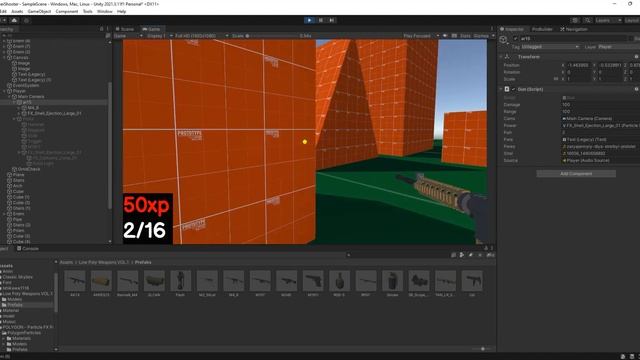The width and height of the screenshot is (640, 360).
Task: Open the Tag Untagged dropdown
Action: [x=550, y=47]
